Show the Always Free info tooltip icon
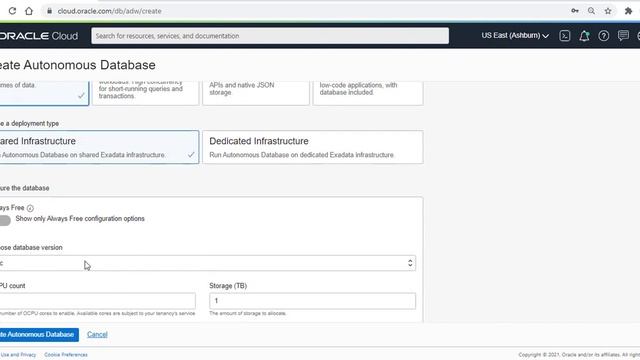 pyautogui.click(x=30, y=208)
